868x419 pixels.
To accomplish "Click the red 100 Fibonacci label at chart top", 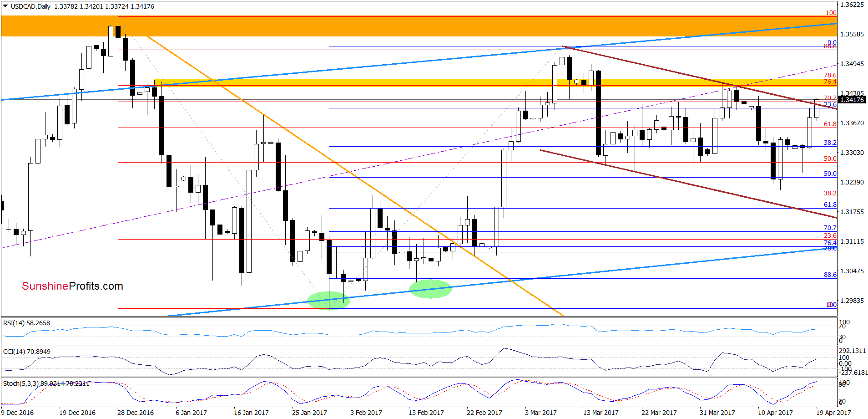I will coord(831,13).
